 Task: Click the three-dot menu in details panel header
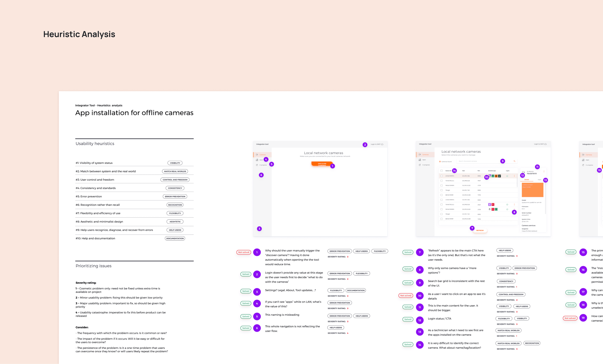544,171
